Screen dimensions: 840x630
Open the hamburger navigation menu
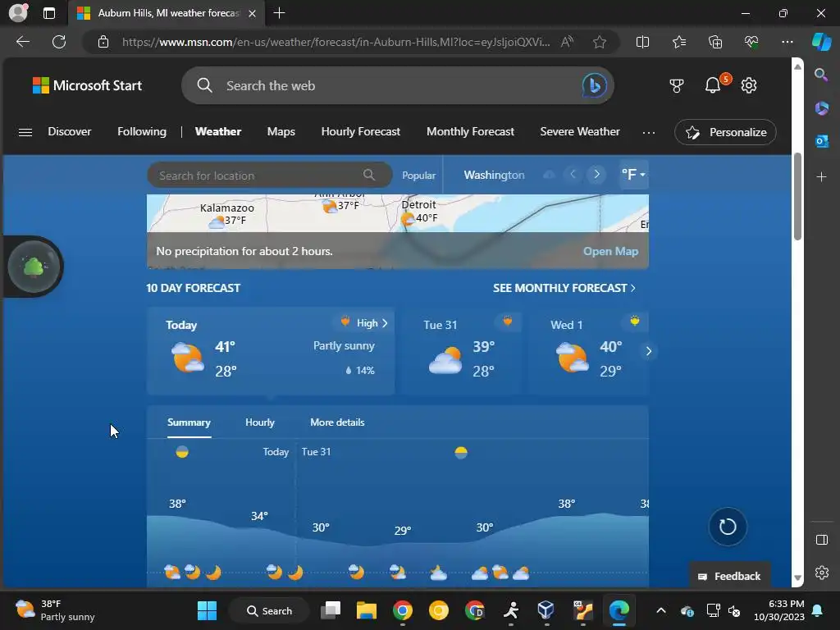pos(25,132)
